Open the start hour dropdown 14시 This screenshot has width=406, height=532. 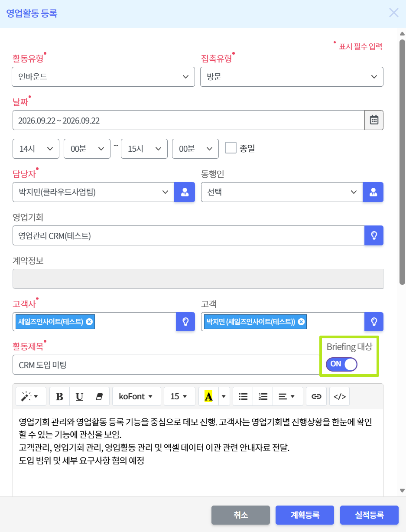tap(36, 149)
